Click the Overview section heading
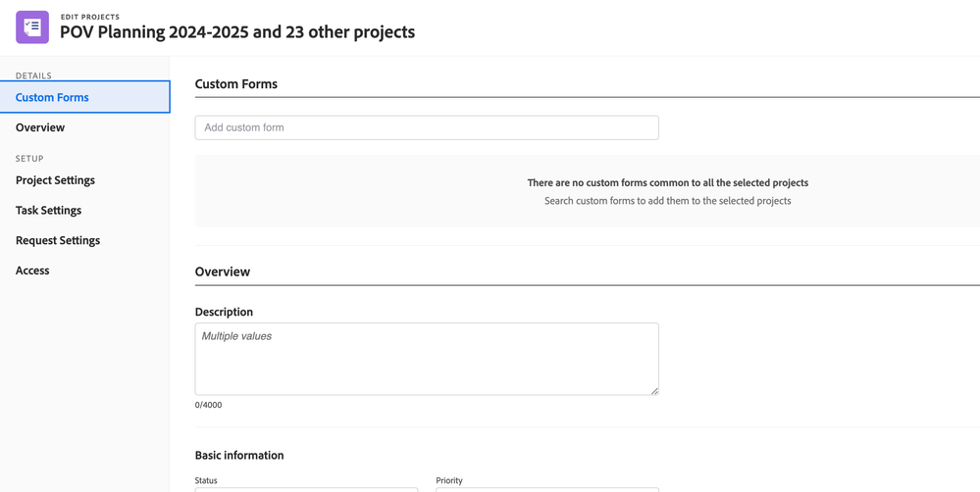This screenshot has width=980, height=492. pos(223,271)
